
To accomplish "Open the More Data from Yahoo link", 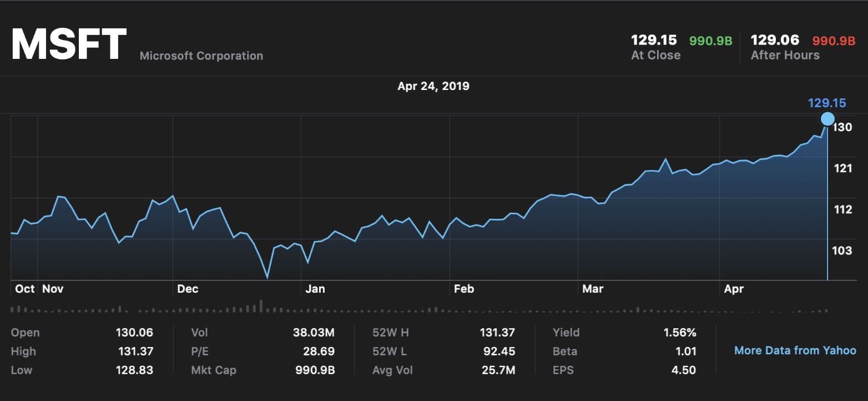I will 795,350.
